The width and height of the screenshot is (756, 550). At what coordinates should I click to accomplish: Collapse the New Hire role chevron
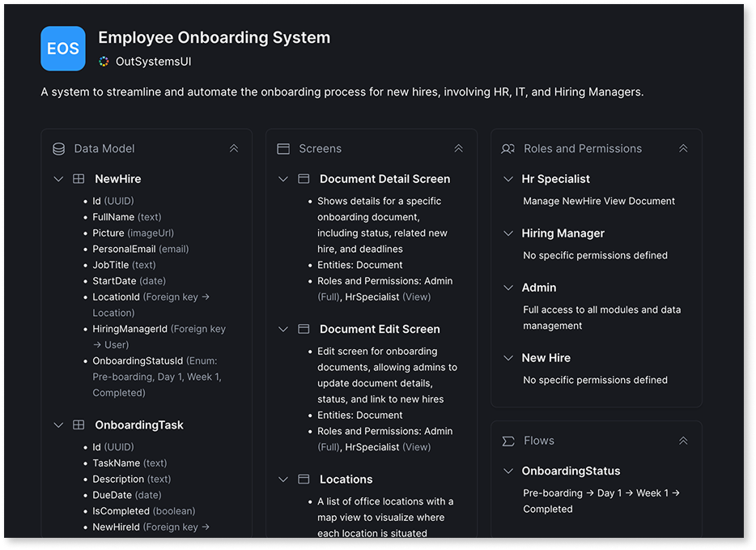click(x=508, y=358)
